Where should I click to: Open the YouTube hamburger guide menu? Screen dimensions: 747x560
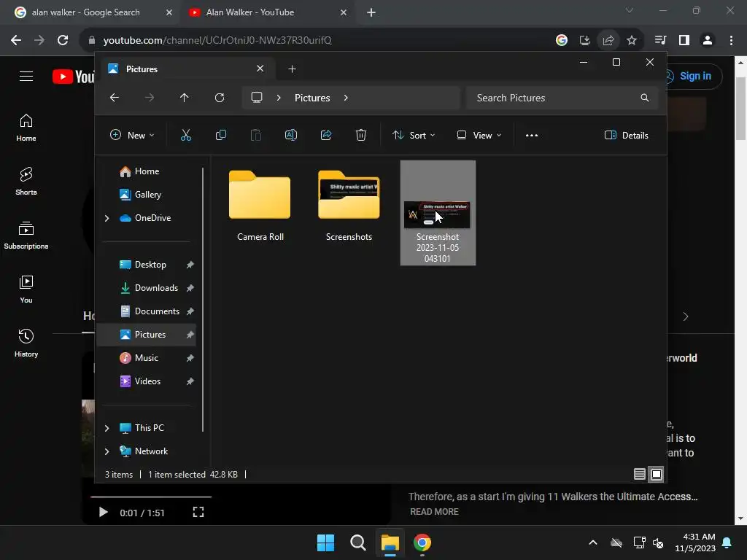click(26, 76)
